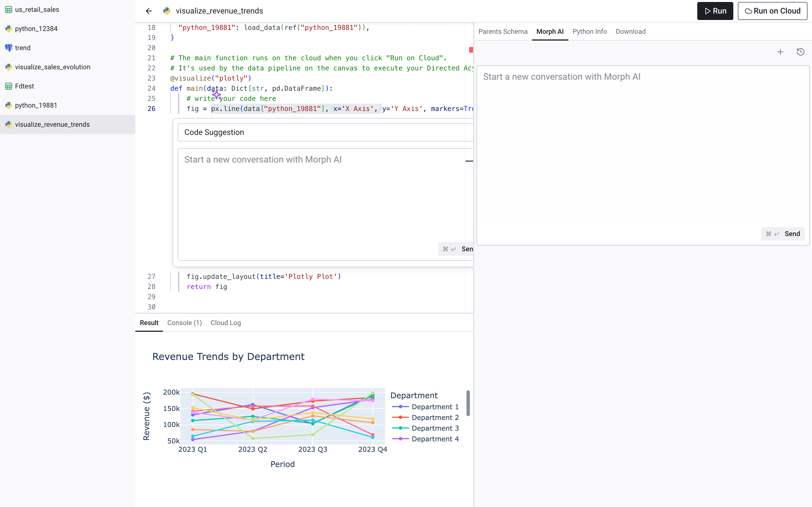
Task: Click the Run button to execute code
Action: [714, 10]
